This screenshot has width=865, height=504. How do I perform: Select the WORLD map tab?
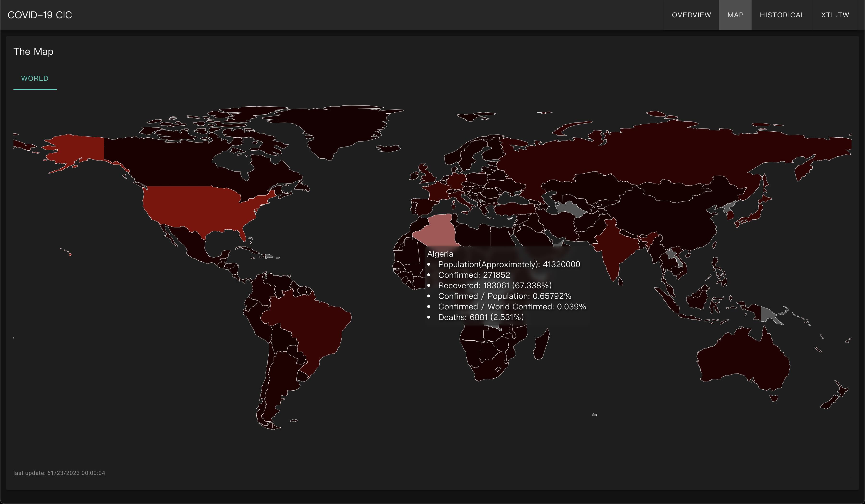tap(35, 79)
